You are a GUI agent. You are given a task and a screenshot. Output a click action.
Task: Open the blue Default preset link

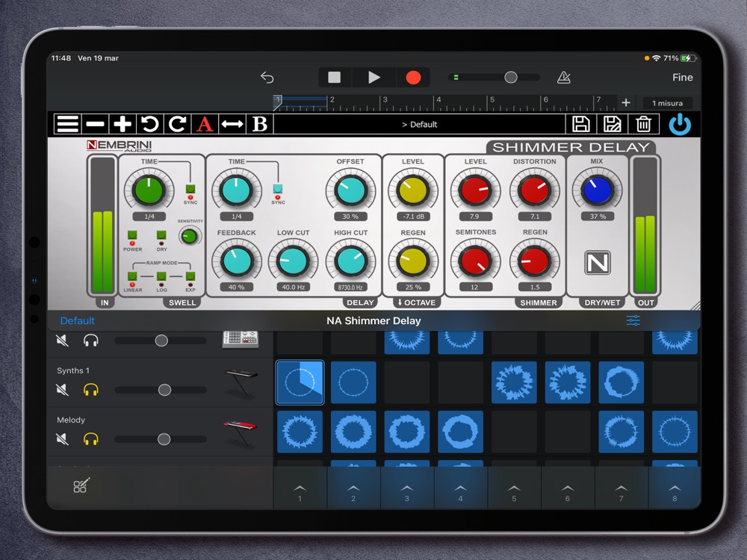(77, 320)
